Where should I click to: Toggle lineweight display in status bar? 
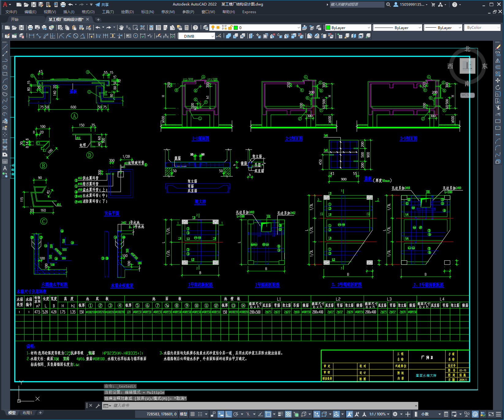(280, 414)
